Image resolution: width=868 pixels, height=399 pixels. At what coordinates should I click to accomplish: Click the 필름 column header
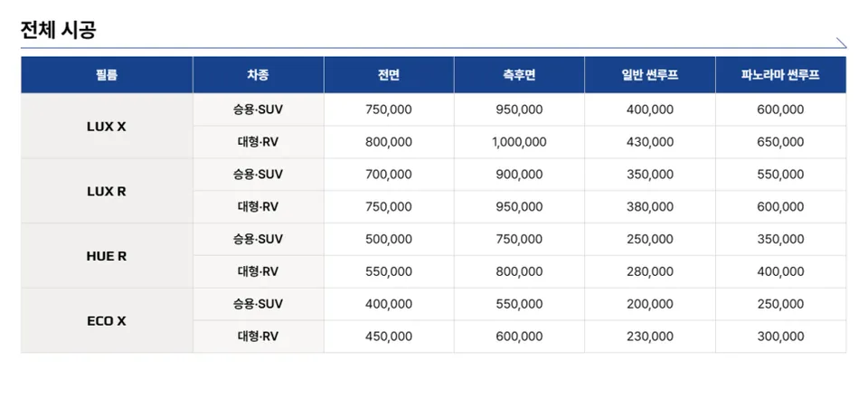(x=107, y=75)
